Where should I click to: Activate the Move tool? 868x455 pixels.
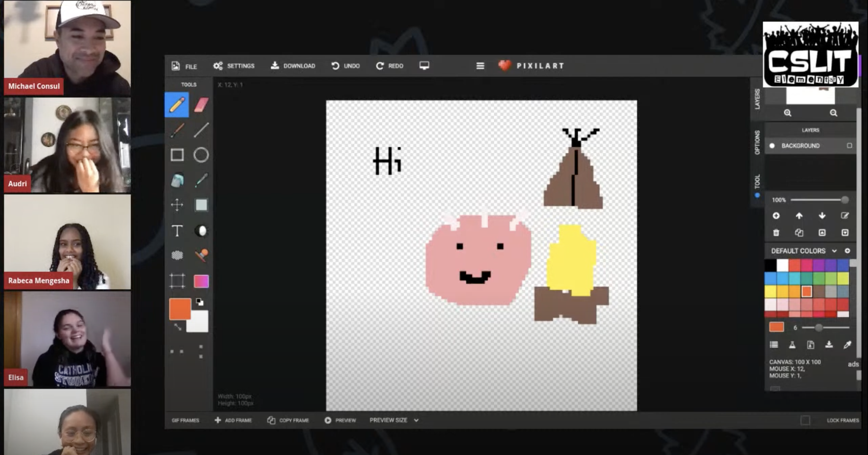pyautogui.click(x=177, y=205)
